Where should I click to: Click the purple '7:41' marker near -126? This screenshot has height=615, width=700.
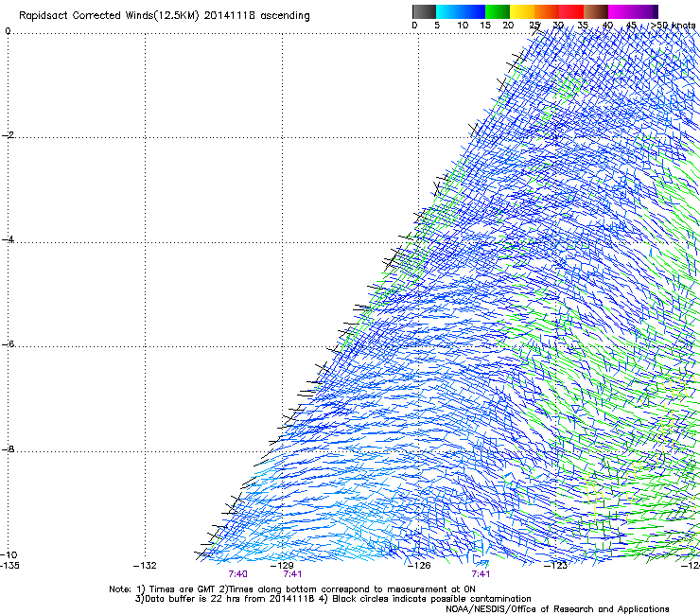(x=481, y=574)
